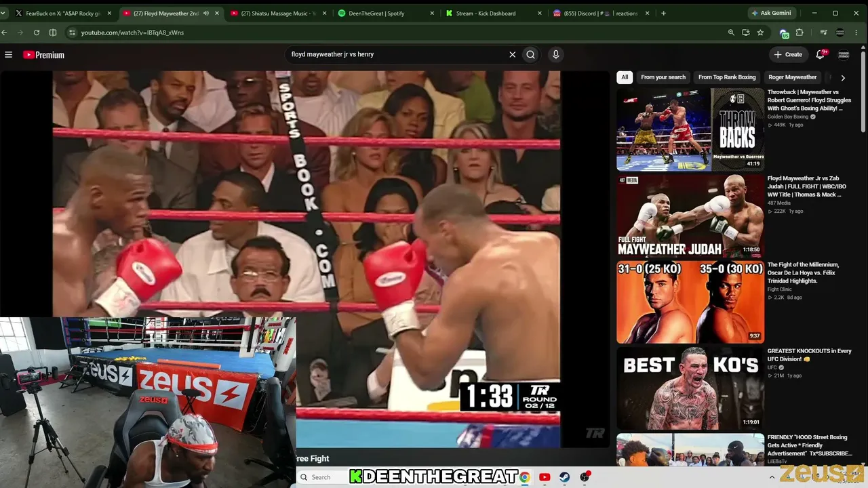
Task: Open OBS Studio from the taskbar
Action: pyautogui.click(x=585, y=477)
